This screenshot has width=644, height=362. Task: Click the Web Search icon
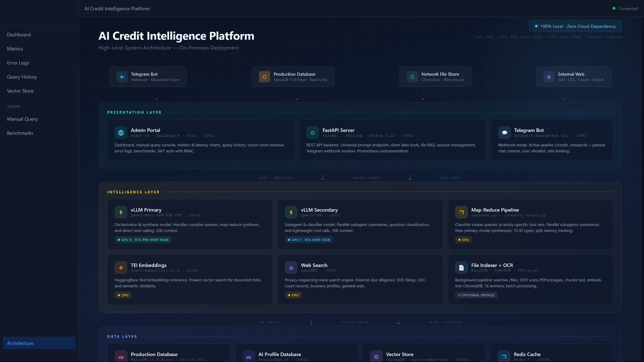291,268
